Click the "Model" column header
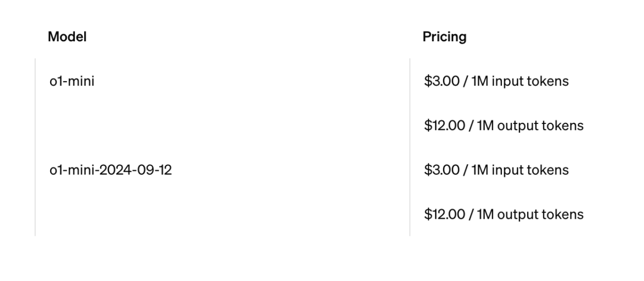 pos(67,37)
